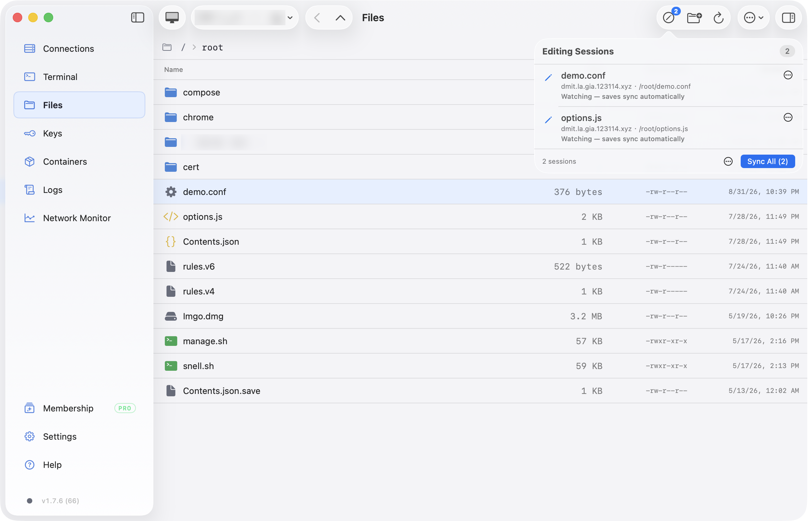Viewport: 812px width, 521px height.
Task: Select the rules.v6 file
Action: click(x=480, y=266)
